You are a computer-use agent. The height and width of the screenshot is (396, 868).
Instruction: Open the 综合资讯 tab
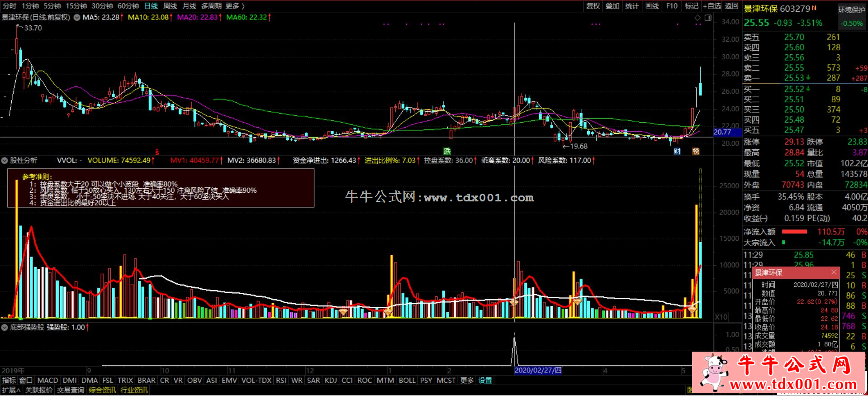[102, 390]
